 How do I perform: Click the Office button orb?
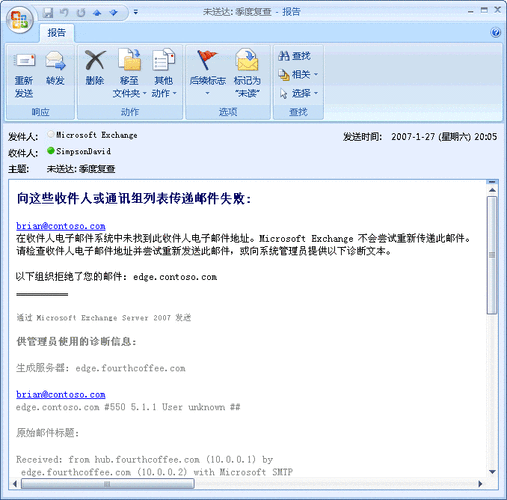click(20, 20)
